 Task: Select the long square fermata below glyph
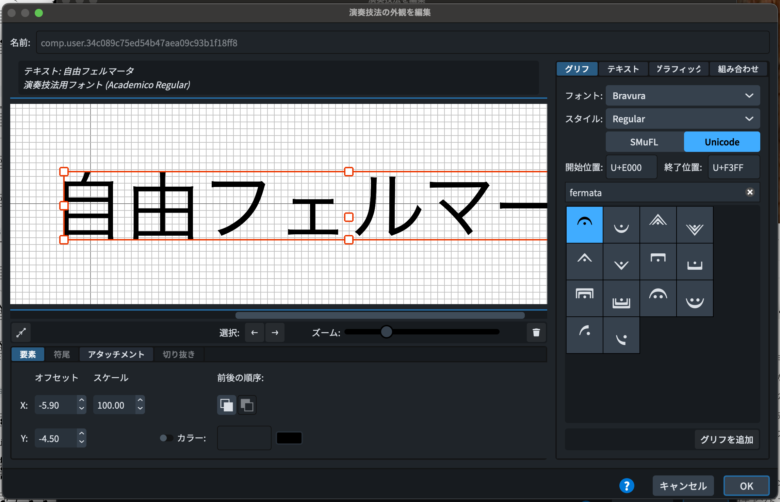click(695, 262)
